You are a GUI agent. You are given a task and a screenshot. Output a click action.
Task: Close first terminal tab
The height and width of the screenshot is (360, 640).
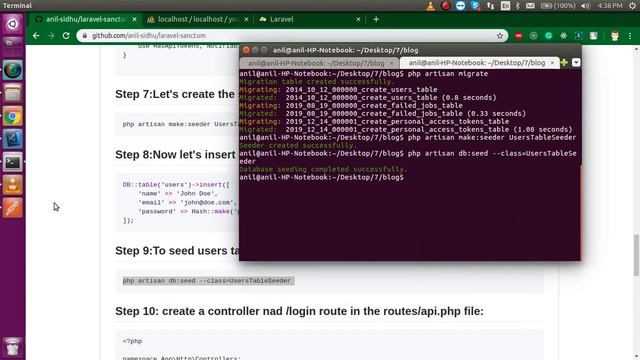pyautogui.click(x=391, y=63)
